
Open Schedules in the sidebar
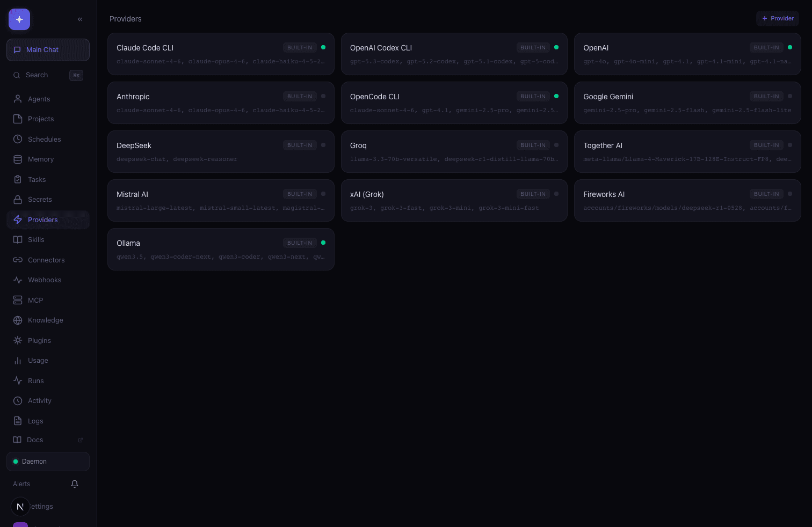(x=48, y=139)
